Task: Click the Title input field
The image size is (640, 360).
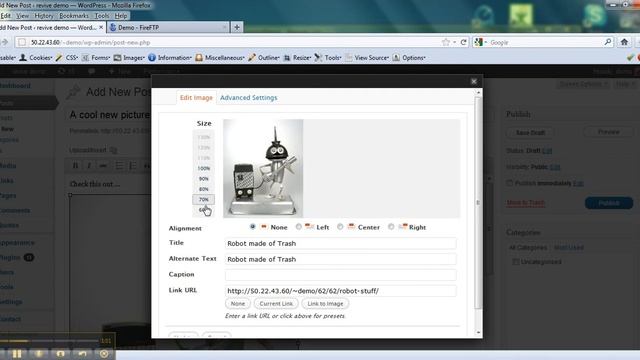Action: point(340,243)
